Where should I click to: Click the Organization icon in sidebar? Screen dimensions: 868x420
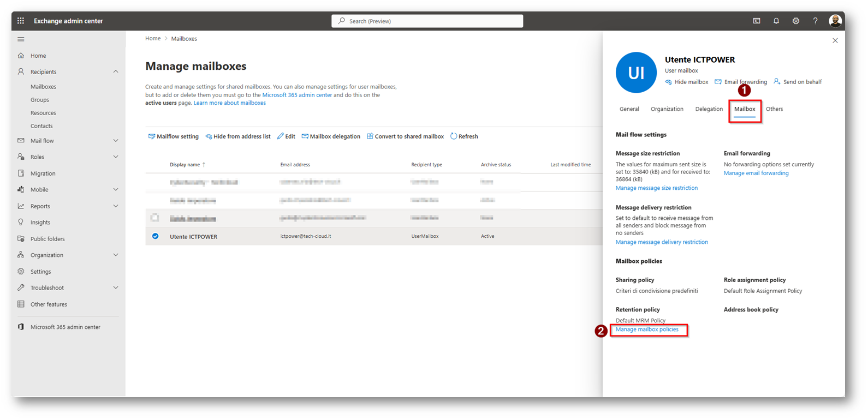click(21, 255)
